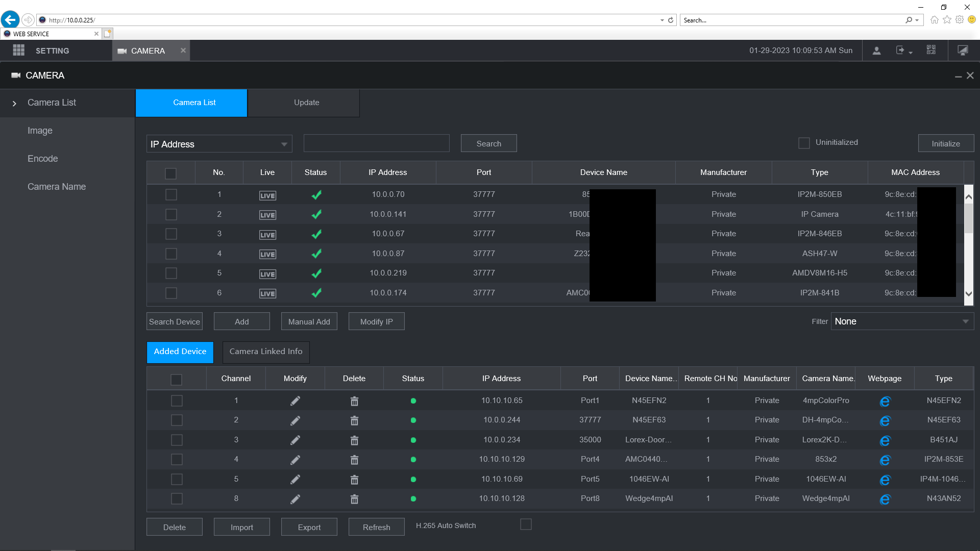Open the monitor display icon in header
The height and width of the screenshot is (551, 980).
point(963,50)
